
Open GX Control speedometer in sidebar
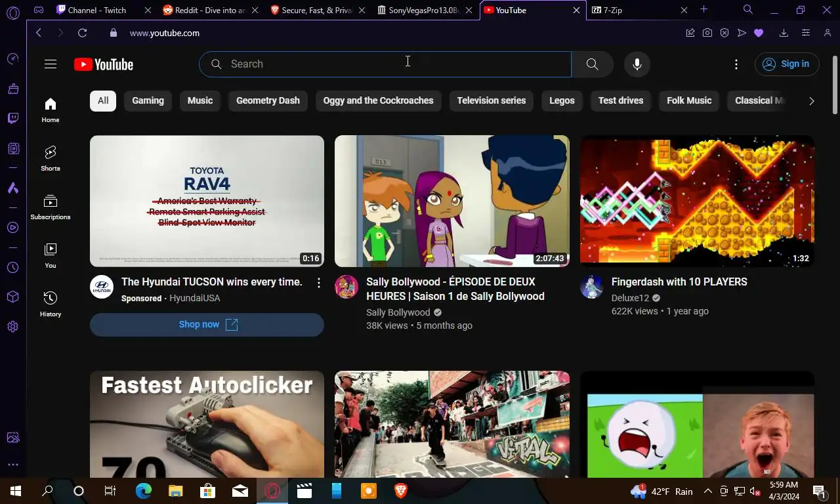point(13,59)
